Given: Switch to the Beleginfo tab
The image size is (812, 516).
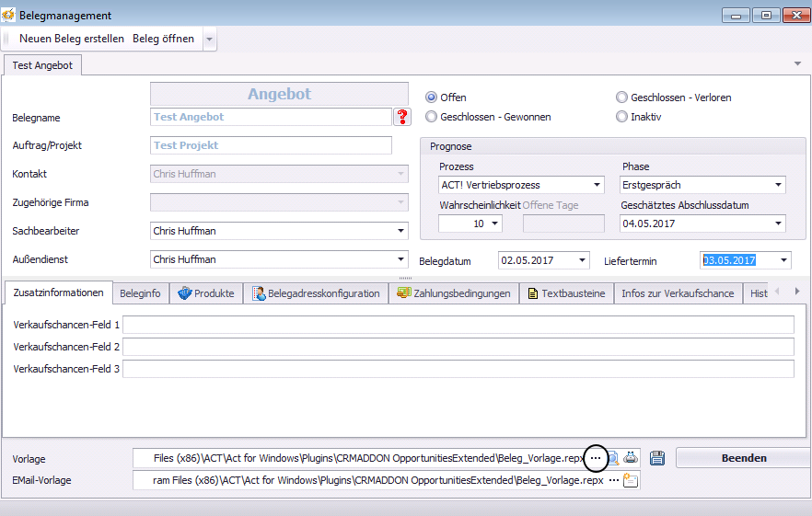Looking at the screenshot, I should coord(140,293).
